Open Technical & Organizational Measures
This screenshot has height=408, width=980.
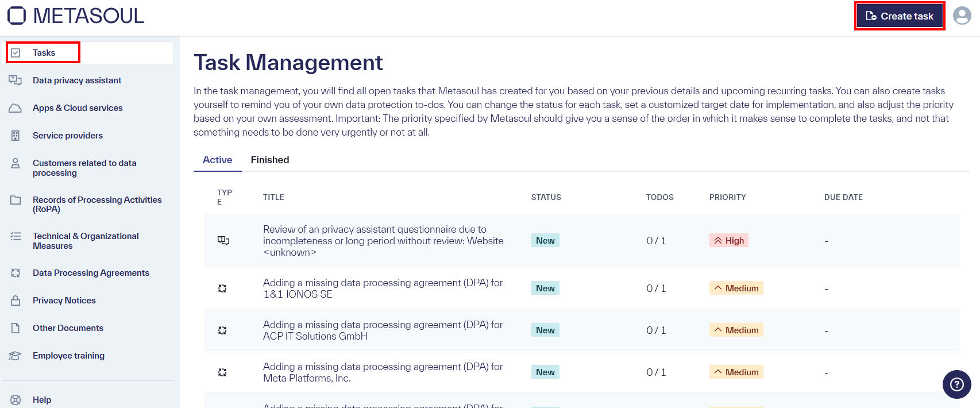86,241
